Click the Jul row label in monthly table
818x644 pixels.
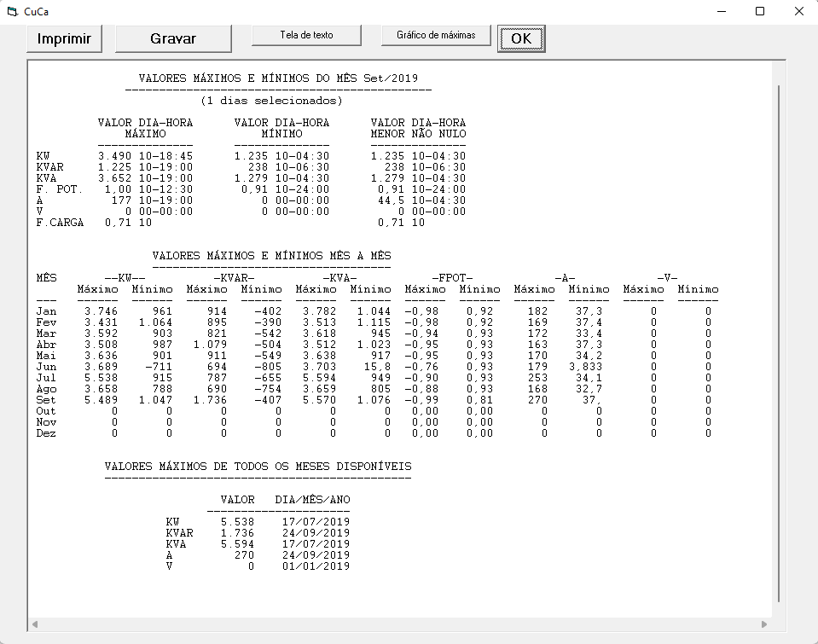46,378
